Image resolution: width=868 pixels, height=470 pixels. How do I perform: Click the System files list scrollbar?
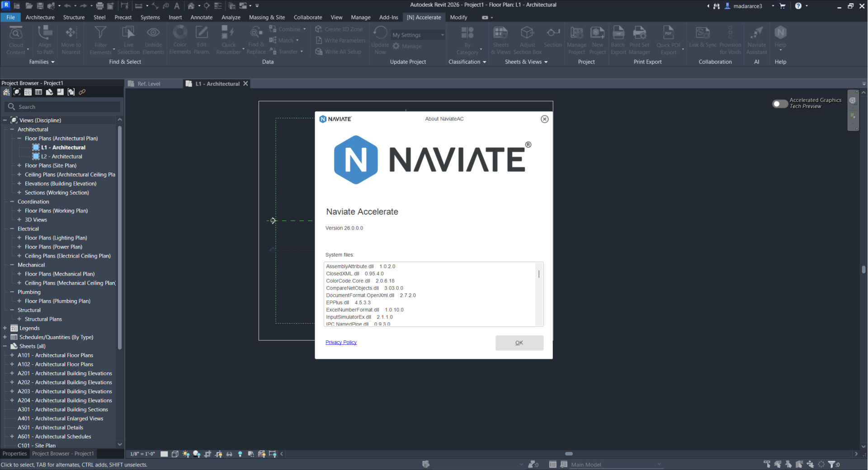coord(539,274)
